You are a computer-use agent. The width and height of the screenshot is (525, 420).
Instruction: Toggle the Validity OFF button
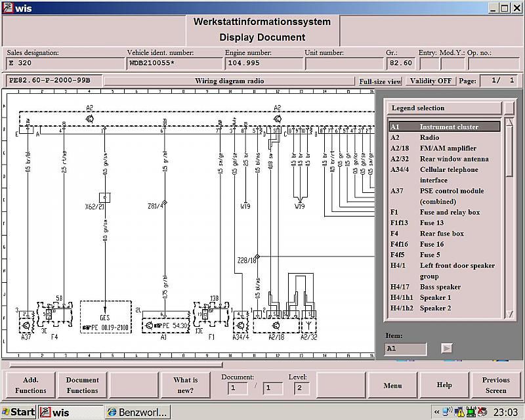pos(430,81)
